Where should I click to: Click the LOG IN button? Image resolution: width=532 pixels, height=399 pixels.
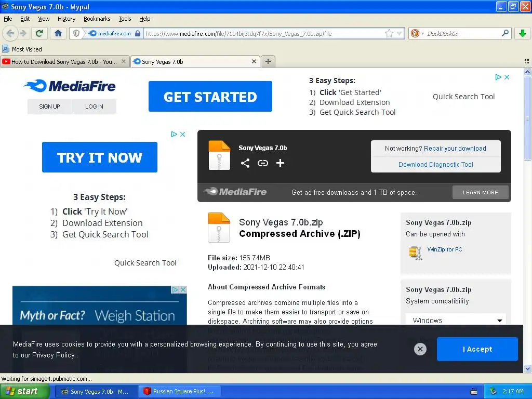(x=95, y=107)
